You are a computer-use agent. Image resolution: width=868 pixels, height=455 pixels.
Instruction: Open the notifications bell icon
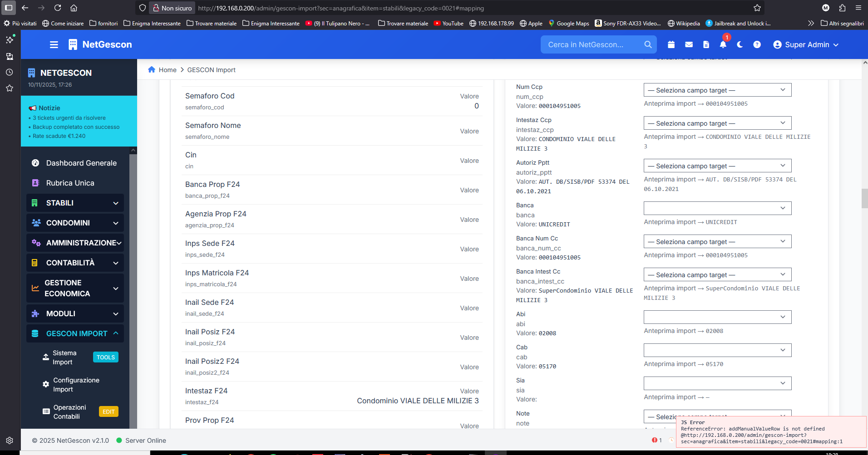(723, 44)
